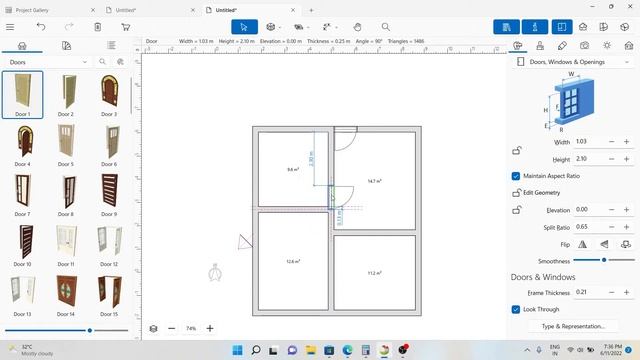Select the Door 14 thumbnail
640x360 pixels.
[66, 295]
